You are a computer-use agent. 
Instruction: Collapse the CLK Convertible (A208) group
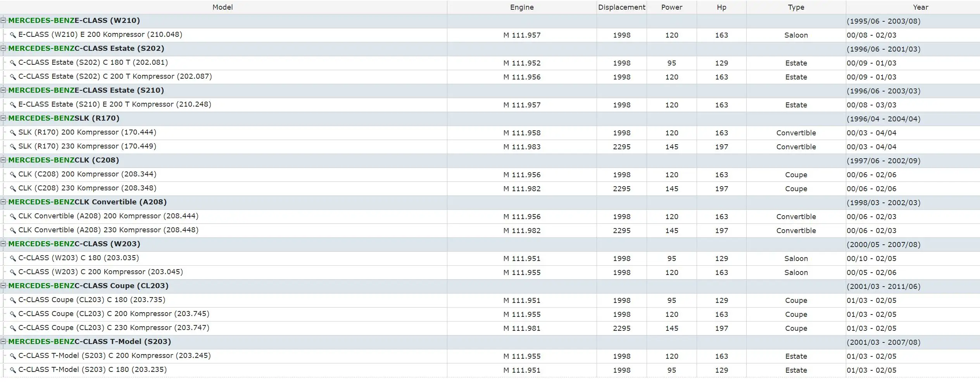pyautogui.click(x=3, y=202)
